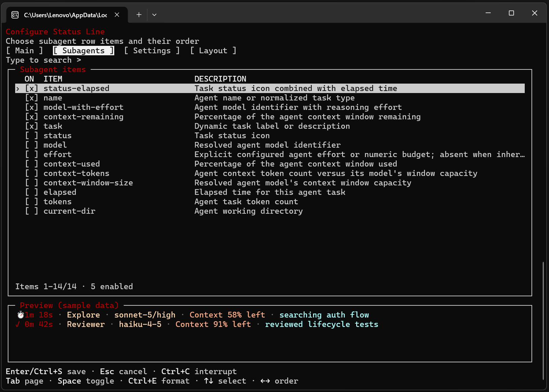The height and width of the screenshot is (392, 549).
Task: Click 'searching auth flow' preview text
Action: click(x=324, y=315)
